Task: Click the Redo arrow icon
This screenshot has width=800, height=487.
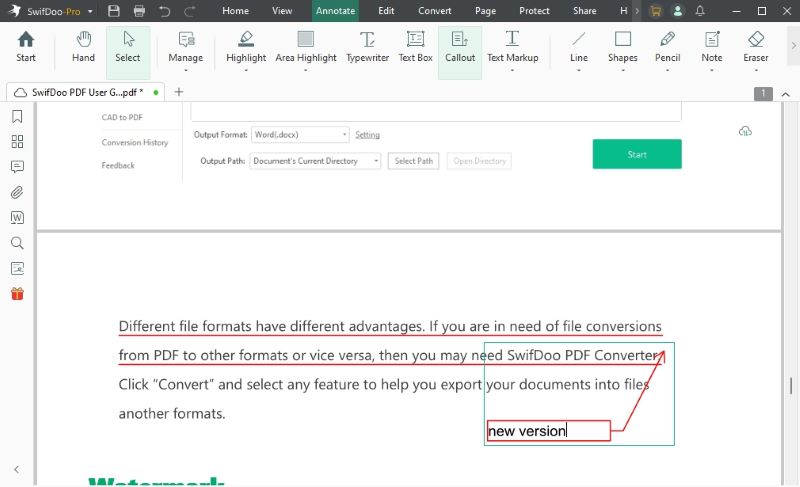Action: 189,11
